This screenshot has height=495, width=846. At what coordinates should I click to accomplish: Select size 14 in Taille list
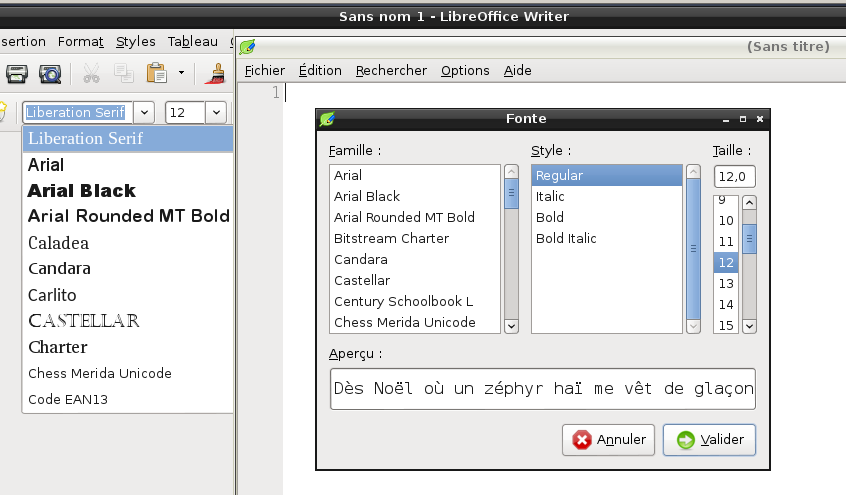[x=726, y=305]
